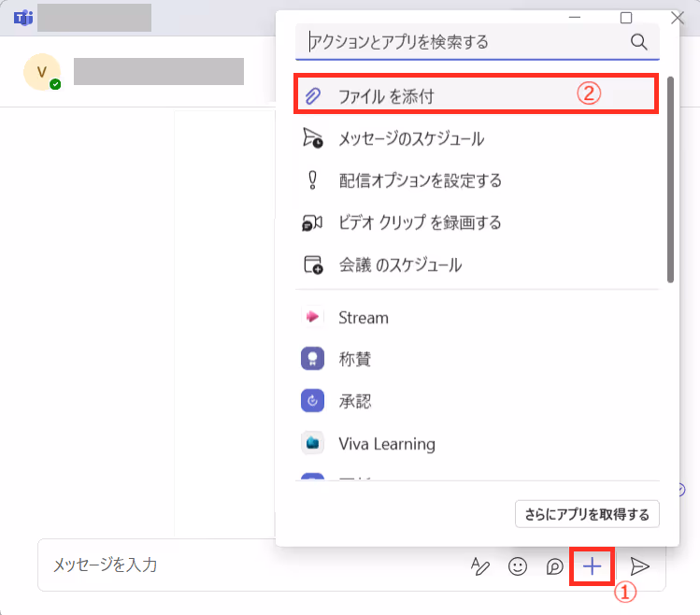The height and width of the screenshot is (615, 700).
Task: Click the 称賛 badge icon
Action: click(x=312, y=359)
